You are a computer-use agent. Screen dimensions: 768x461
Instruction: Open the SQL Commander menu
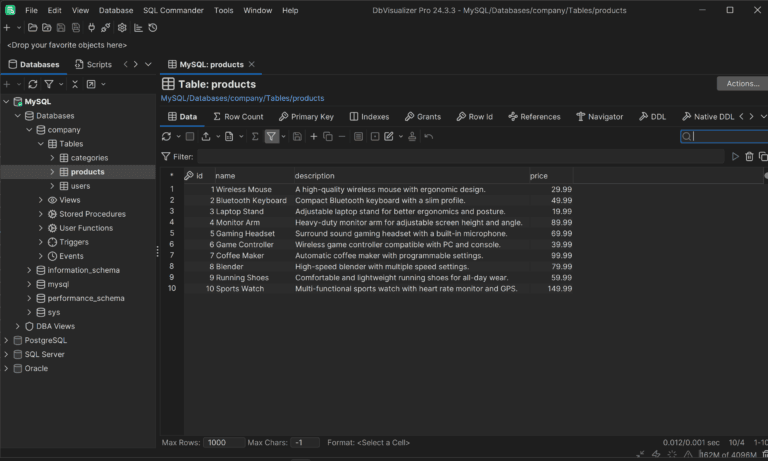pyautogui.click(x=173, y=10)
